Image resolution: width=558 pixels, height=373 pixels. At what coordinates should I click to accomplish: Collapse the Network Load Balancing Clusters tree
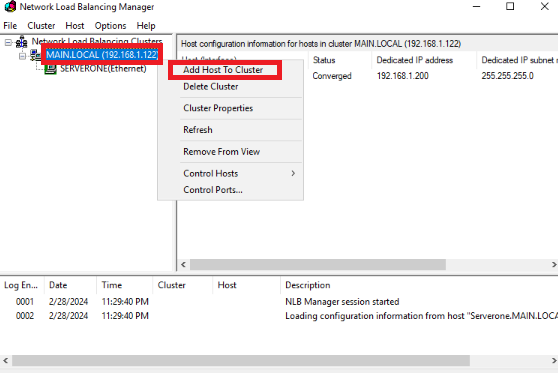8,43
